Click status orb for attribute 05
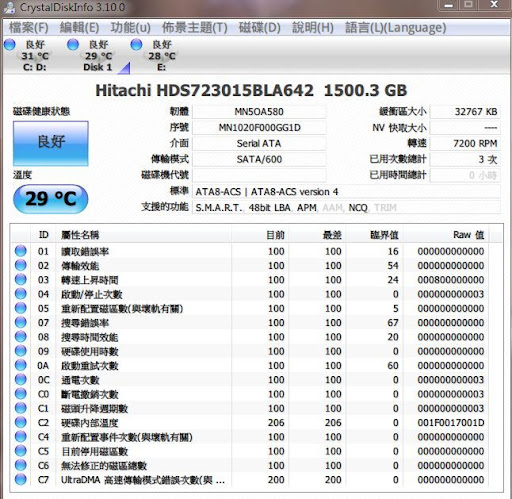Image resolution: width=512 pixels, height=499 pixels. click(x=21, y=308)
